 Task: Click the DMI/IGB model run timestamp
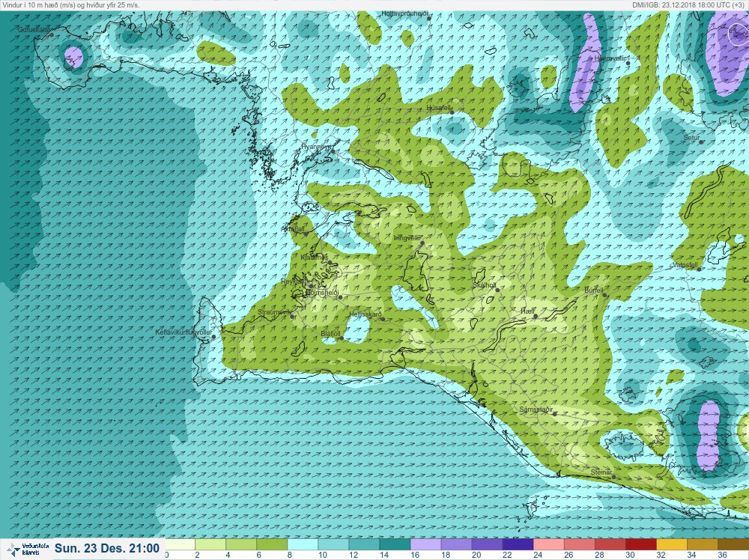tap(689, 4)
